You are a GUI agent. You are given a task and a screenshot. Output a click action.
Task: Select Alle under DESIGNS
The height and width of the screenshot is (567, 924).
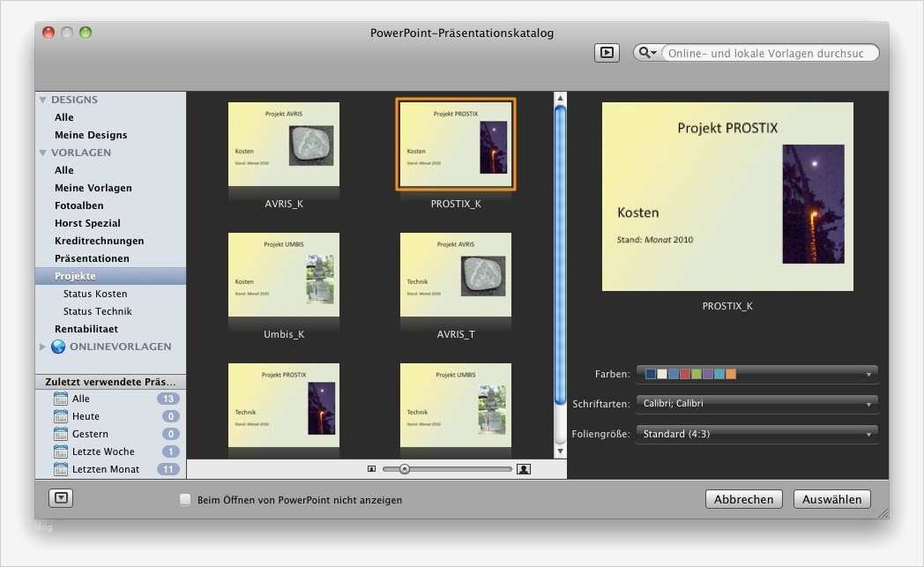(x=64, y=117)
